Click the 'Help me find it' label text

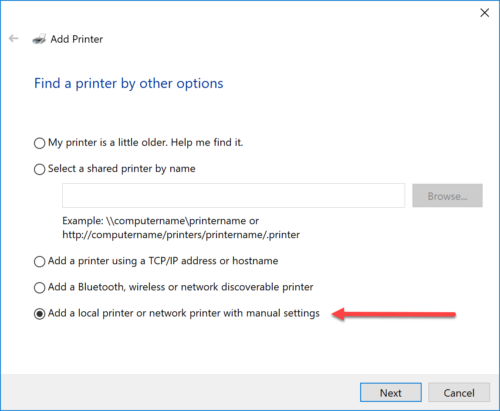coord(207,143)
